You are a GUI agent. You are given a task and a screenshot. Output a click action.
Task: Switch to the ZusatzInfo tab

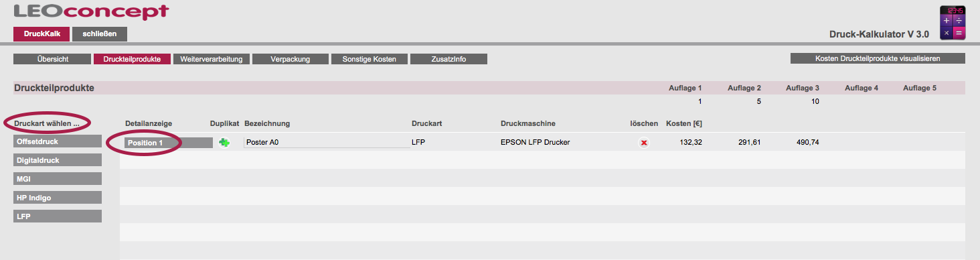pyautogui.click(x=448, y=59)
